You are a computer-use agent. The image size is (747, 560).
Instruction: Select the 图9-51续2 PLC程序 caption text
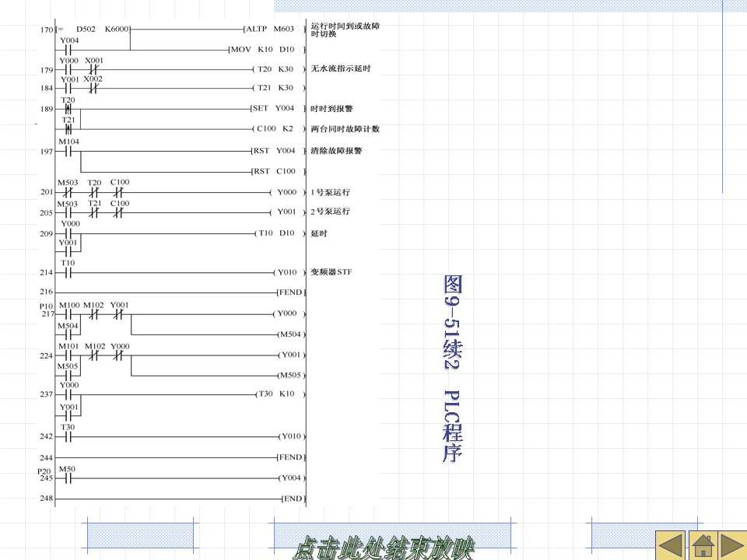tap(452, 368)
